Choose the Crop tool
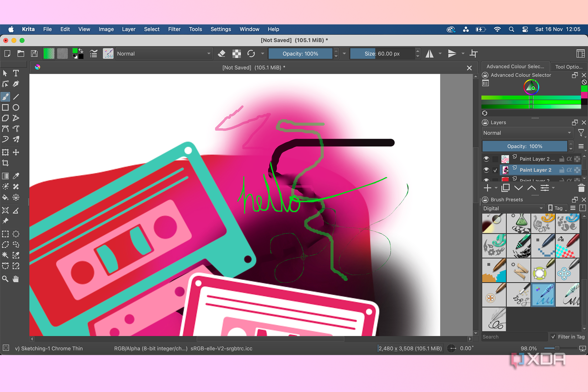The image size is (588, 392). click(x=5, y=163)
